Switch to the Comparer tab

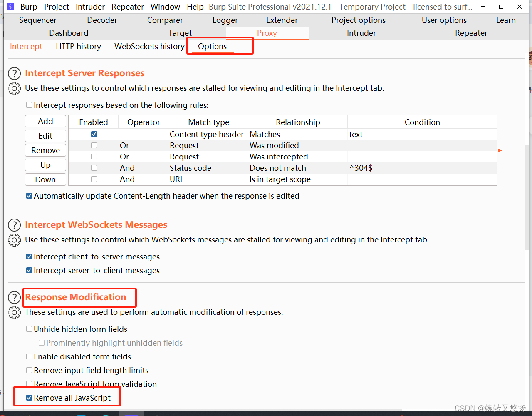tap(165, 20)
